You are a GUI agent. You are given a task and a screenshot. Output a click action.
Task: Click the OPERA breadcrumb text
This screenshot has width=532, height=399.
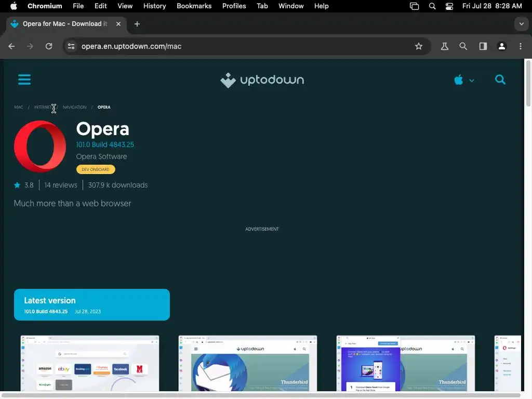[104, 107]
